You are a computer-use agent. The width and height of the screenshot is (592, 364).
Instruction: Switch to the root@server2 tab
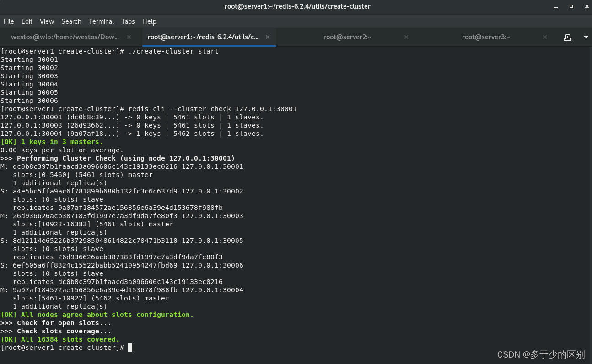tap(347, 37)
